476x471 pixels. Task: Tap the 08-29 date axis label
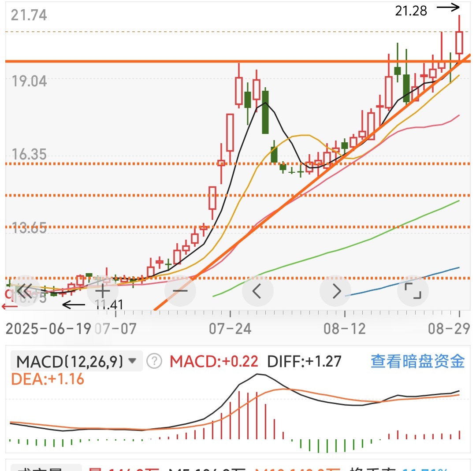[x=449, y=329]
